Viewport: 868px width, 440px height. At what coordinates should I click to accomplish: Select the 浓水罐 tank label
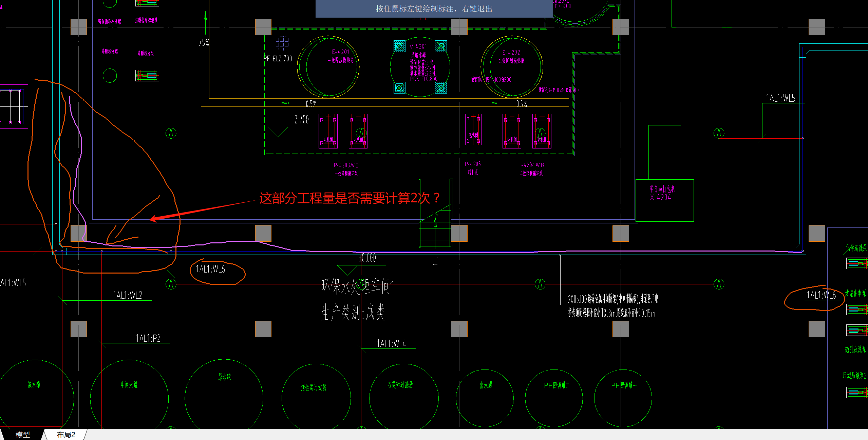pos(34,384)
